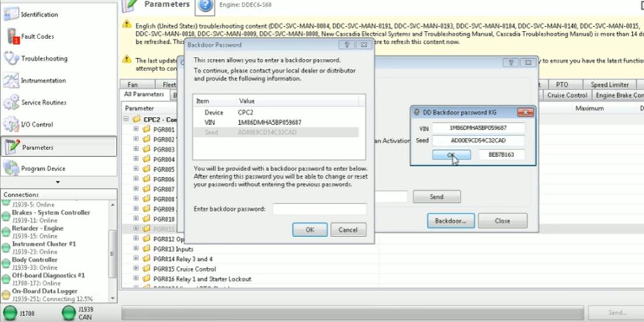Click the keygen window icon in DD Backdoor title bar
The image size is (644, 322).
click(x=416, y=112)
